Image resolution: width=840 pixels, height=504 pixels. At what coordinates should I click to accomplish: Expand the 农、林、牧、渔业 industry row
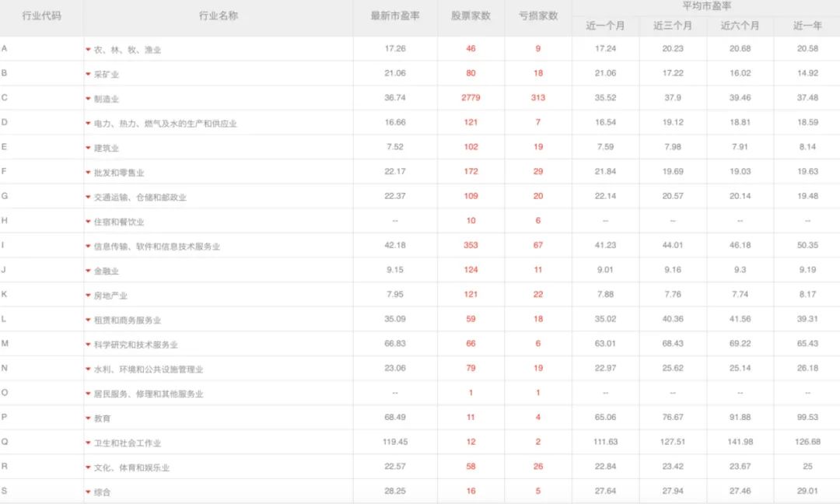[x=88, y=50]
